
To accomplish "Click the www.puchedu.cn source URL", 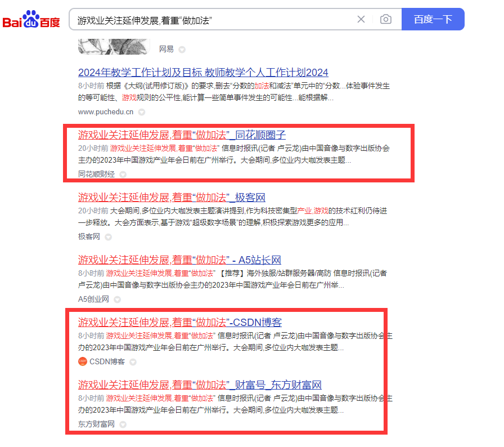I will [106, 112].
